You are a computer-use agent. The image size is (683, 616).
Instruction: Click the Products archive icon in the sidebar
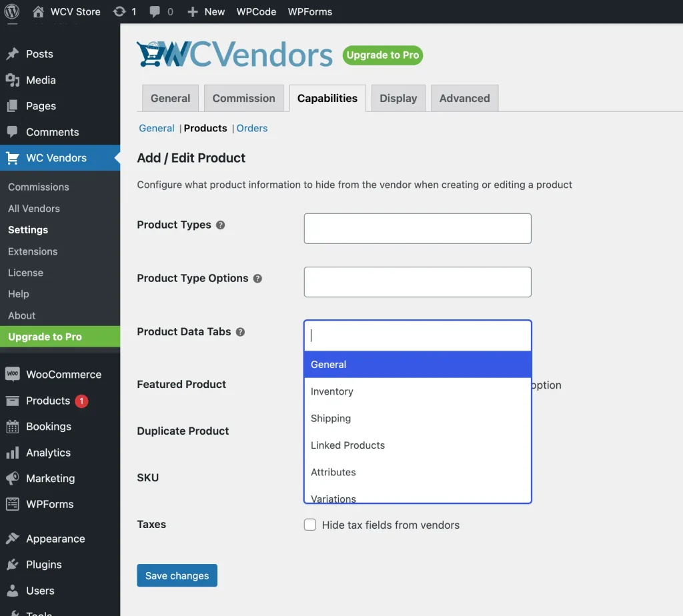click(x=13, y=401)
